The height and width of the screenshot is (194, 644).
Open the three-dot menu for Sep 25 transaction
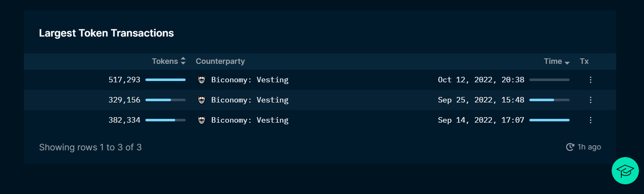click(x=591, y=100)
